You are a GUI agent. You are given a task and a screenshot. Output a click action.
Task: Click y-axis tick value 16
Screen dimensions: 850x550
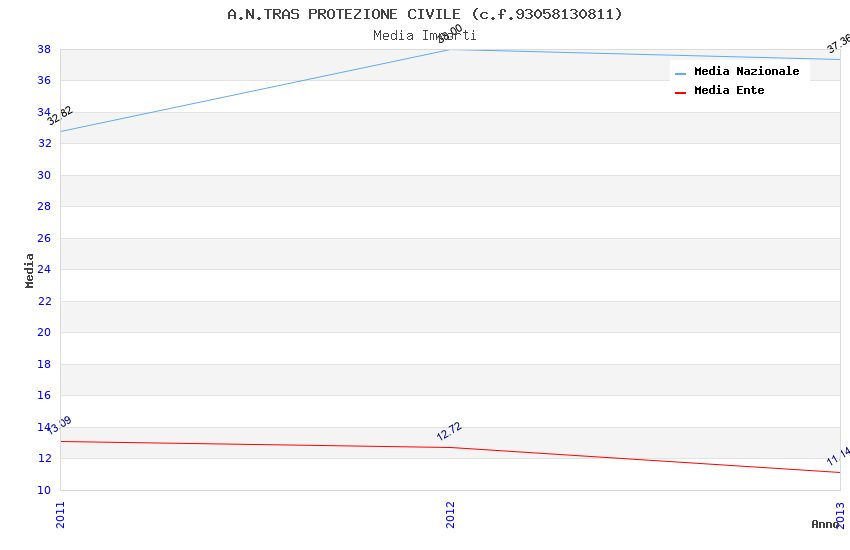(44, 395)
